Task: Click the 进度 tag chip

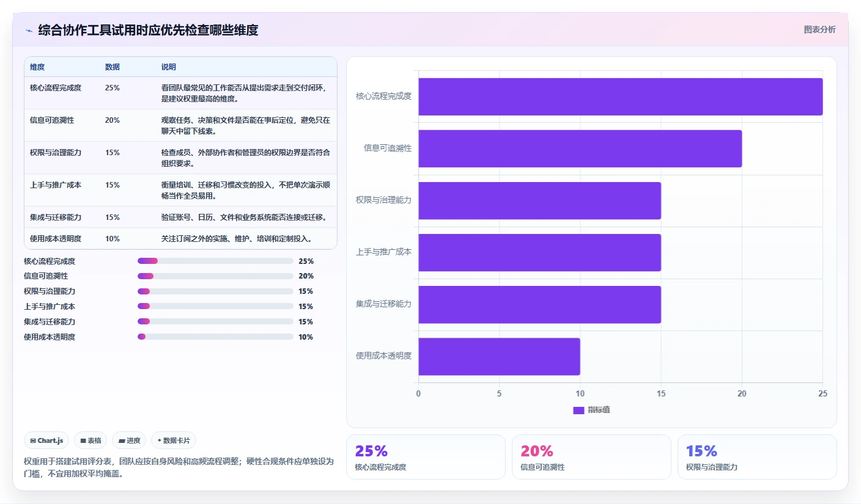Action: (x=129, y=440)
